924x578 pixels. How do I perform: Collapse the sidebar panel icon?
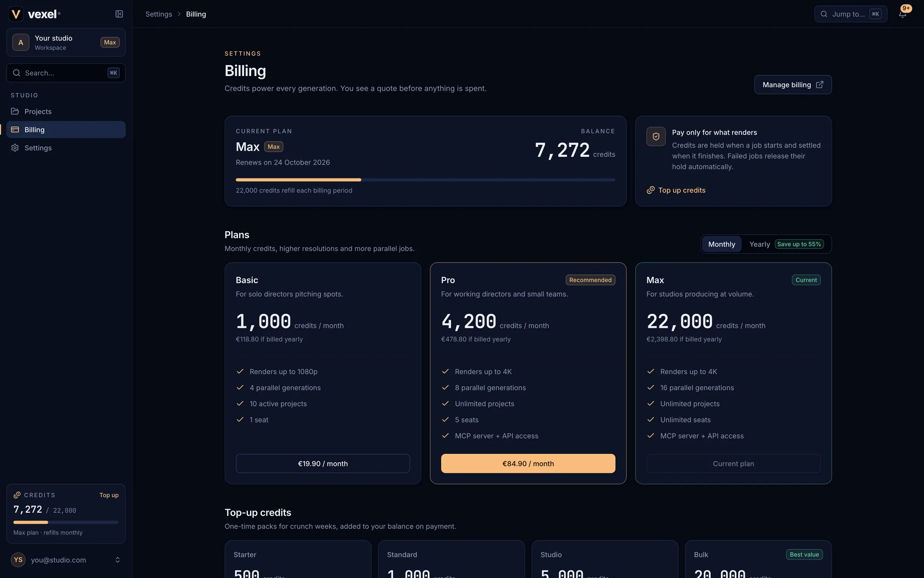coord(119,14)
